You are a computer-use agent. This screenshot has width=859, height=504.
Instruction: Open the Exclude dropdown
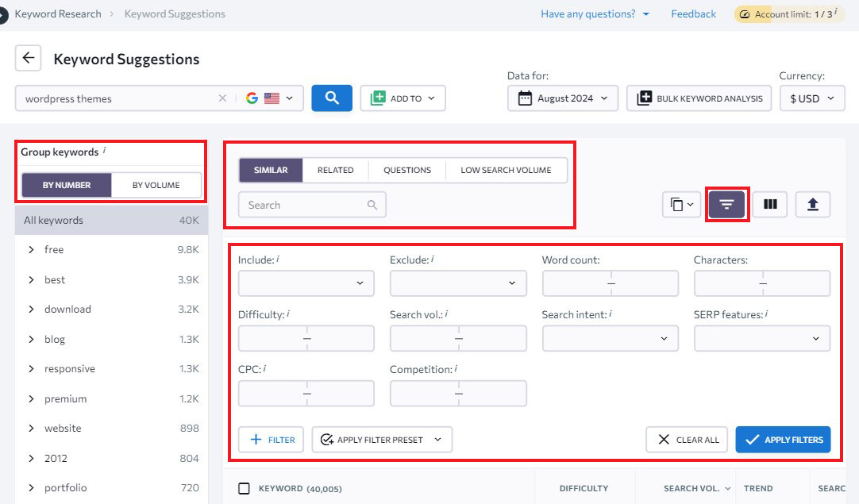coord(458,283)
